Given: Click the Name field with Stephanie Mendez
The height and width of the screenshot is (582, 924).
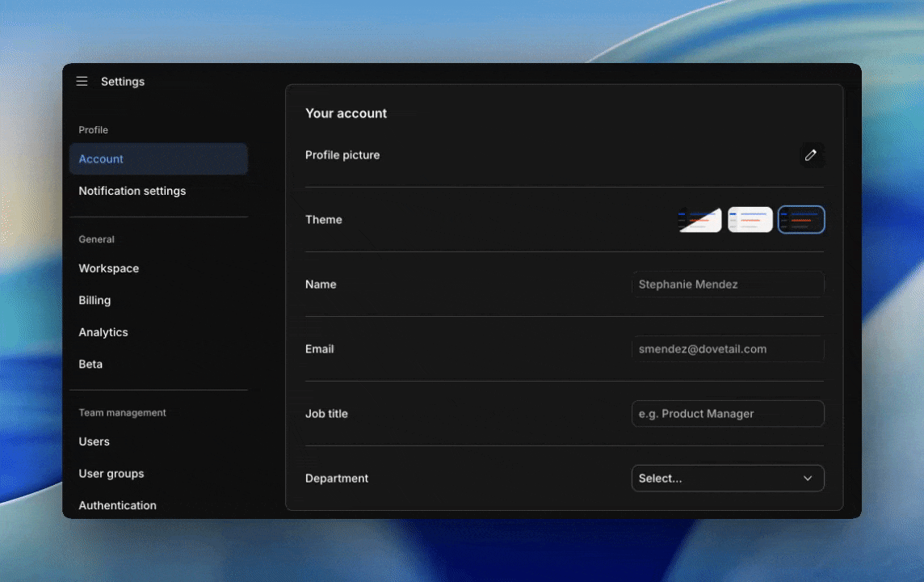Looking at the screenshot, I should click(728, 285).
